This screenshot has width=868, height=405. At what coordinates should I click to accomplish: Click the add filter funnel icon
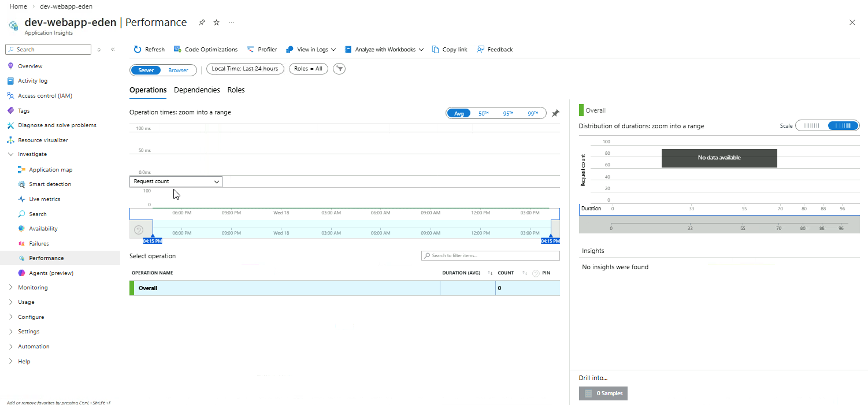(340, 69)
